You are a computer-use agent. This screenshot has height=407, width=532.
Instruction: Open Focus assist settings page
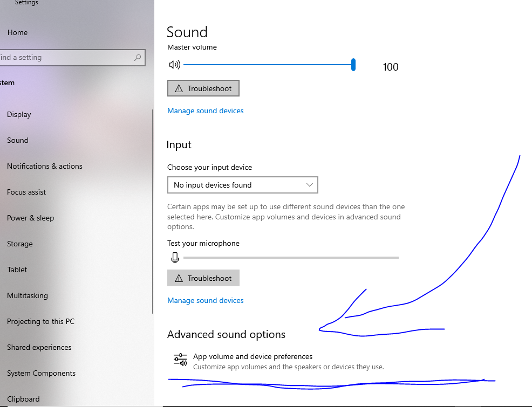click(x=26, y=192)
